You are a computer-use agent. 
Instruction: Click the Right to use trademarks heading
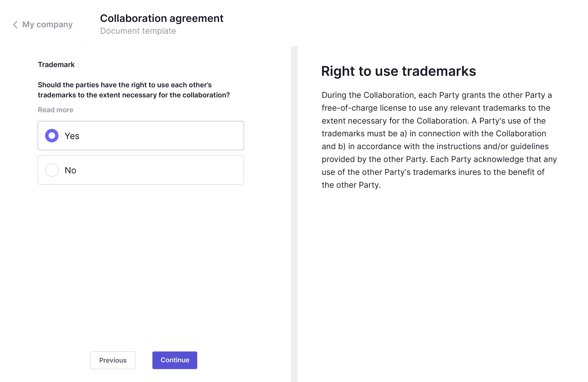[398, 71]
